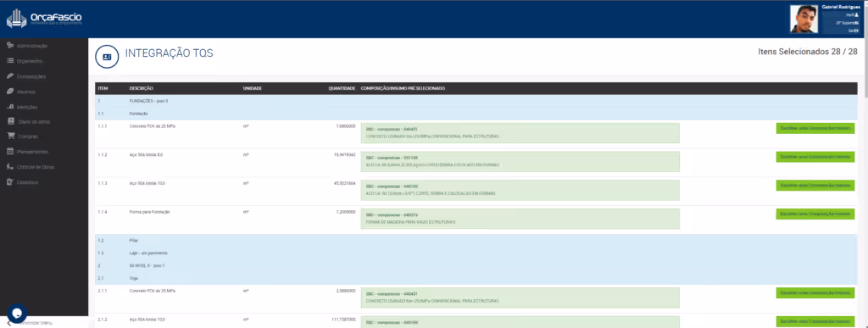Select the row '1 FUNDAÇÕES - piso 0'

point(476,101)
